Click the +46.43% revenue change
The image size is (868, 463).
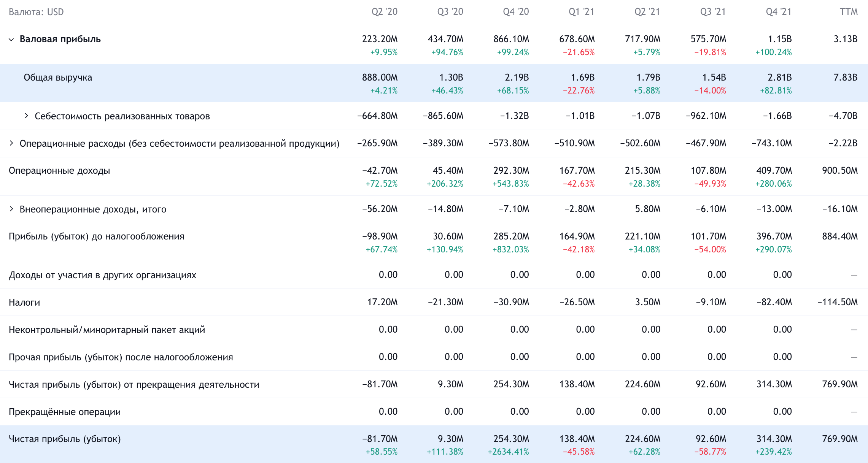447,91
